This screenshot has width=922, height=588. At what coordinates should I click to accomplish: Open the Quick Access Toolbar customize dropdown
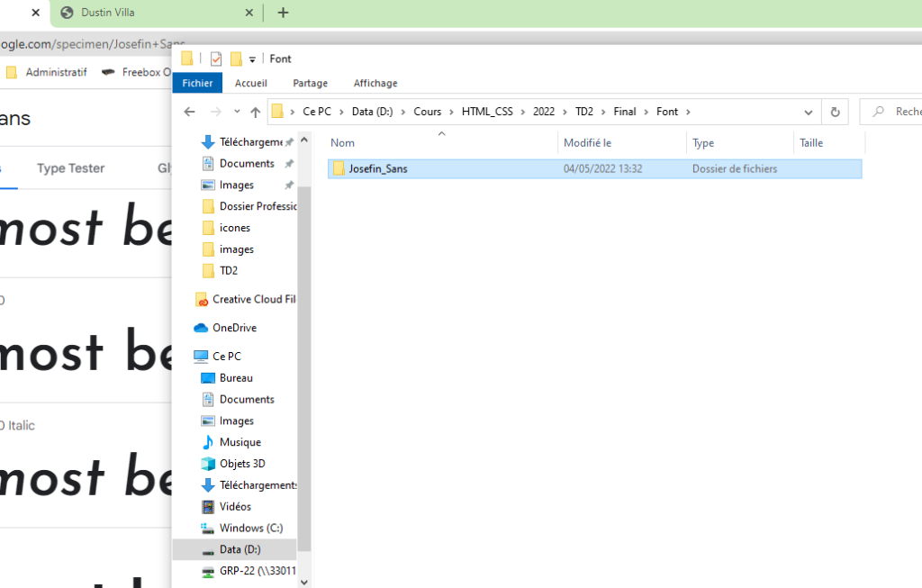[252, 59]
